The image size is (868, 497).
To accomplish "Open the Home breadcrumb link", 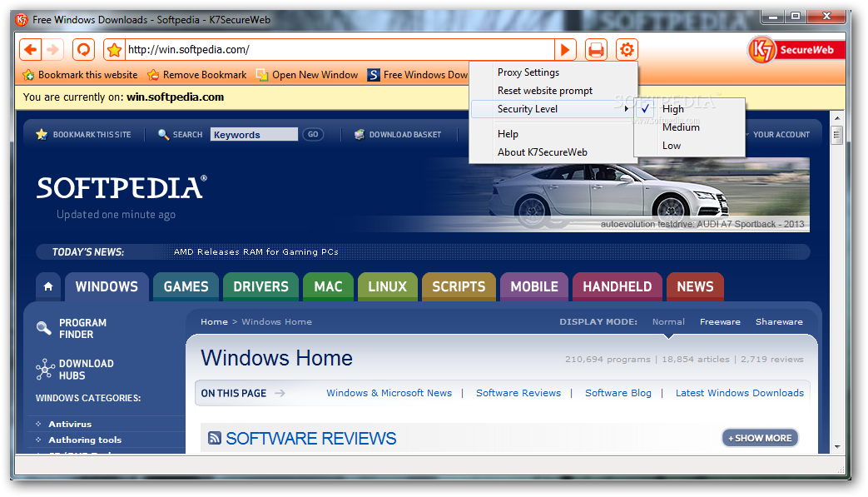I will click(x=214, y=321).
